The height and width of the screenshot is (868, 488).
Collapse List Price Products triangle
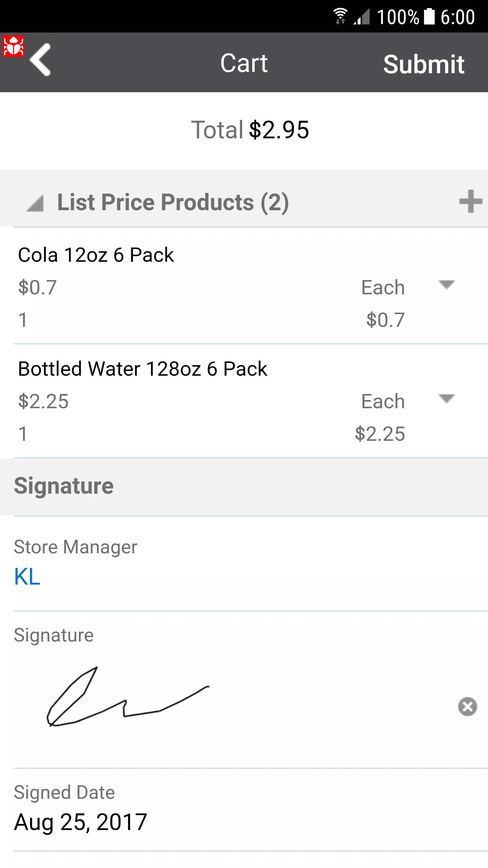[x=35, y=203]
